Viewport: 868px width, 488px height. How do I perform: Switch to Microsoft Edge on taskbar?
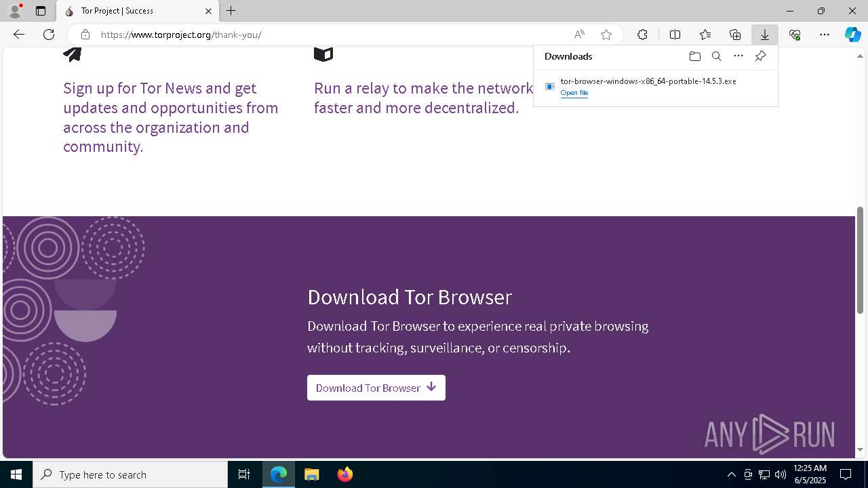pos(279,474)
